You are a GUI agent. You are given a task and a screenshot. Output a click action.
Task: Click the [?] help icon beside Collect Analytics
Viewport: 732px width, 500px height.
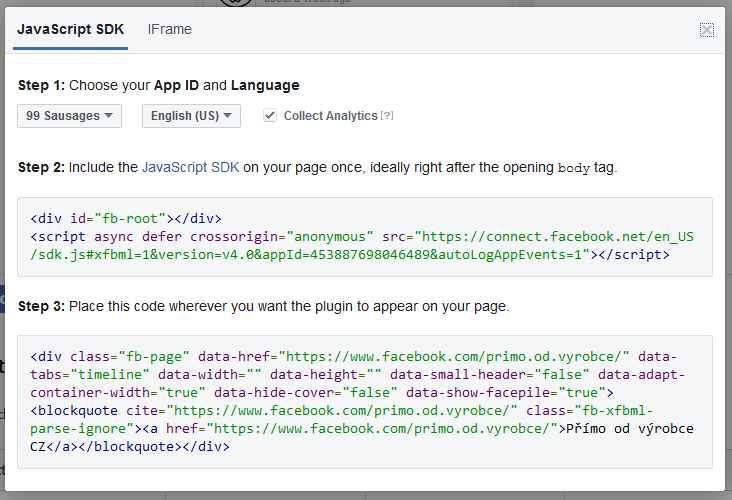click(387, 115)
